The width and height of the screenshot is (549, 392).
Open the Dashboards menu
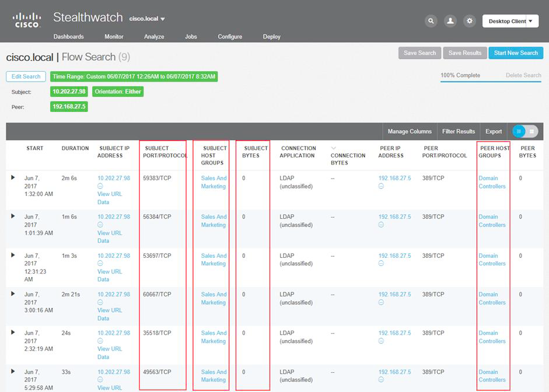coord(69,36)
